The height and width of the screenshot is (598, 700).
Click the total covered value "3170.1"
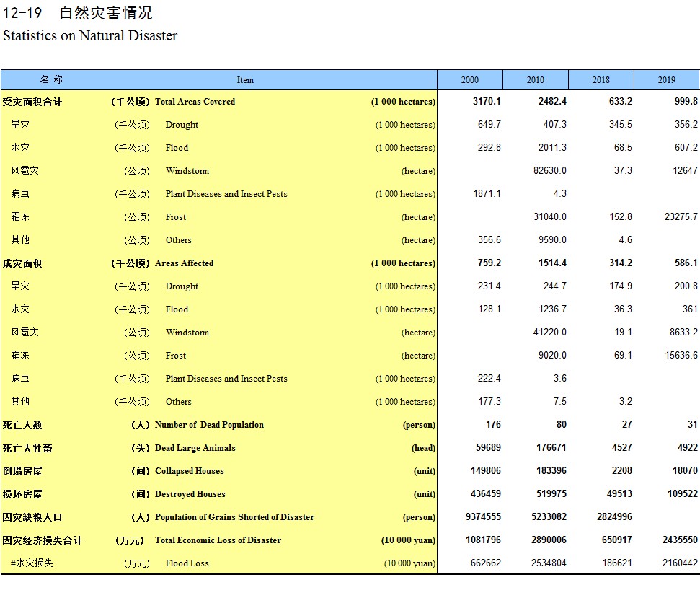(x=487, y=102)
